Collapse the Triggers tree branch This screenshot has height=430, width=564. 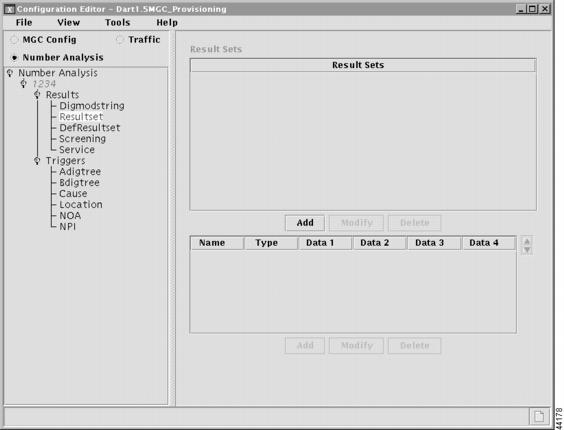pyautogui.click(x=37, y=160)
